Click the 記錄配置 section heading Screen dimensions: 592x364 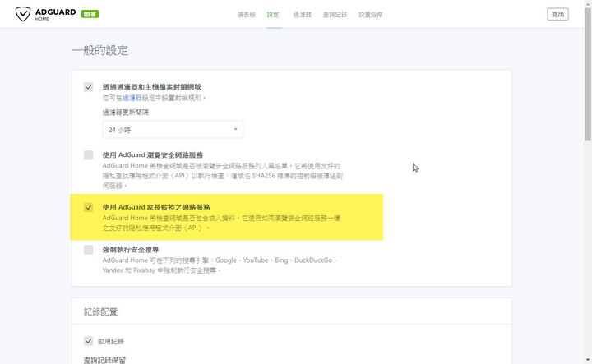[x=100, y=311]
